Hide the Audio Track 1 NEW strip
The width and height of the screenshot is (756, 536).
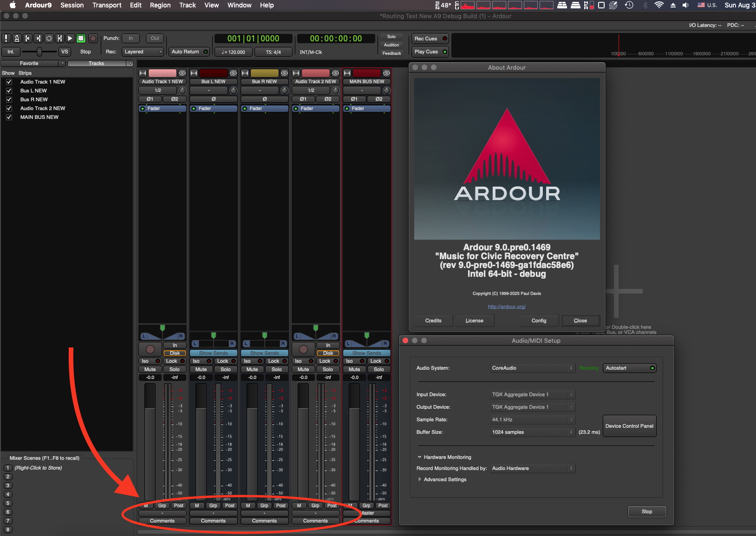(x=182, y=73)
